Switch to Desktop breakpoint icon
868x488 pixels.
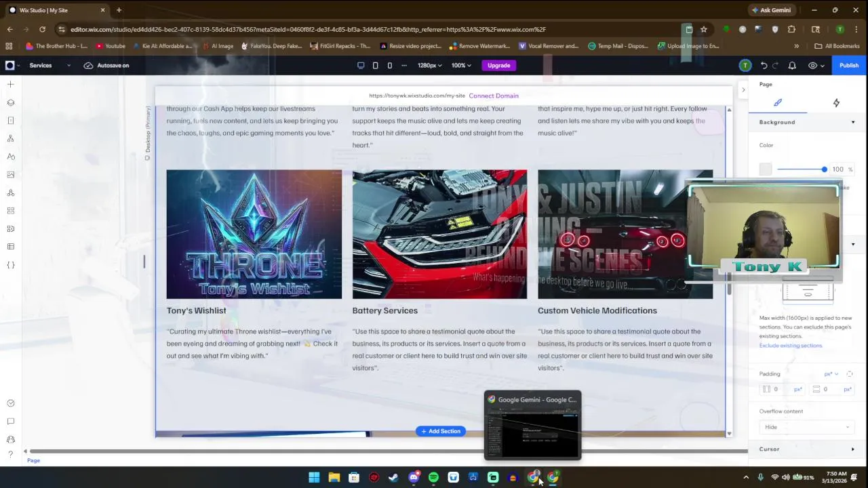click(x=361, y=66)
